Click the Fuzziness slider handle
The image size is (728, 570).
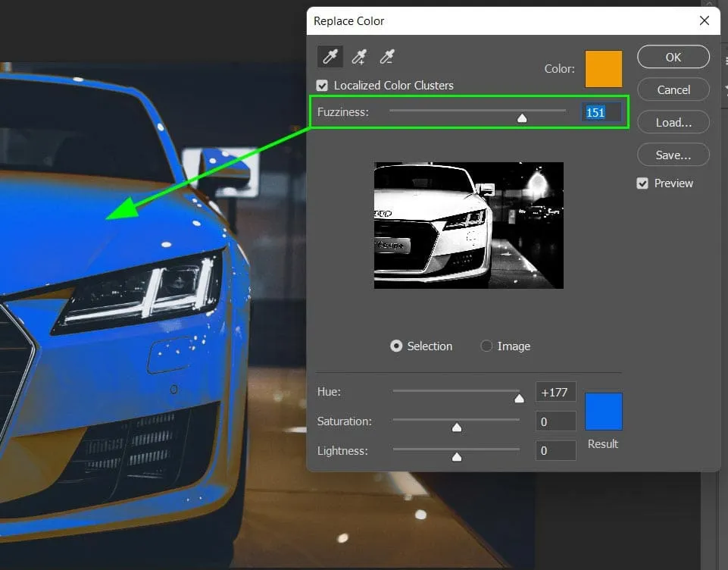click(x=522, y=117)
